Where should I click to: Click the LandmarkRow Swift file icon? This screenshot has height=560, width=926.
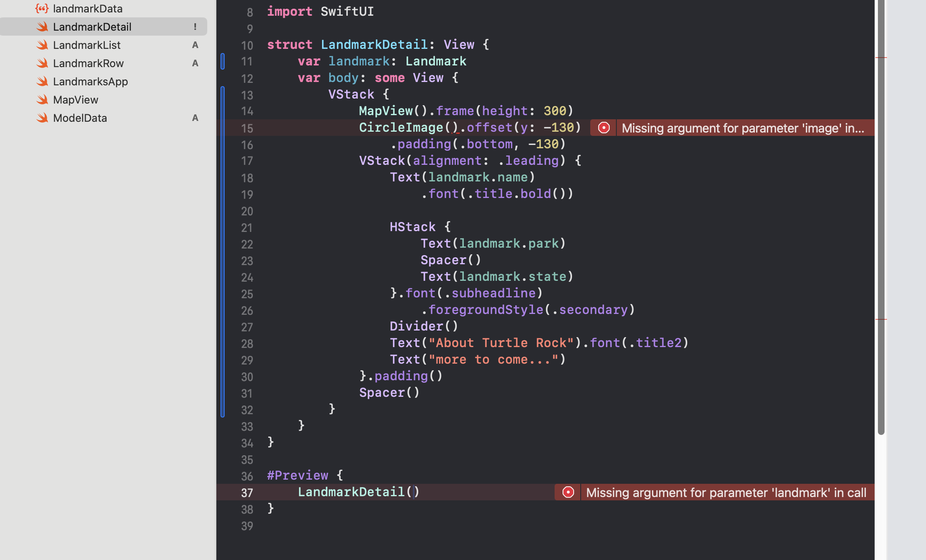tap(42, 63)
